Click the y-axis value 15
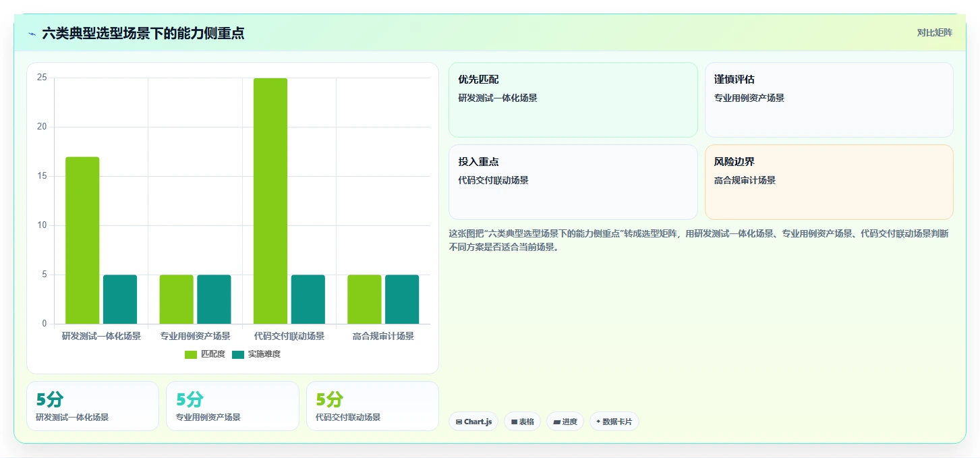Viewport: 980px width, 458px height. tap(42, 176)
